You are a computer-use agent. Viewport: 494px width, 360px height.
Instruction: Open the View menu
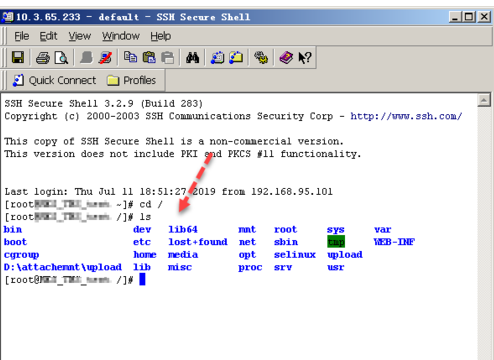pos(80,36)
